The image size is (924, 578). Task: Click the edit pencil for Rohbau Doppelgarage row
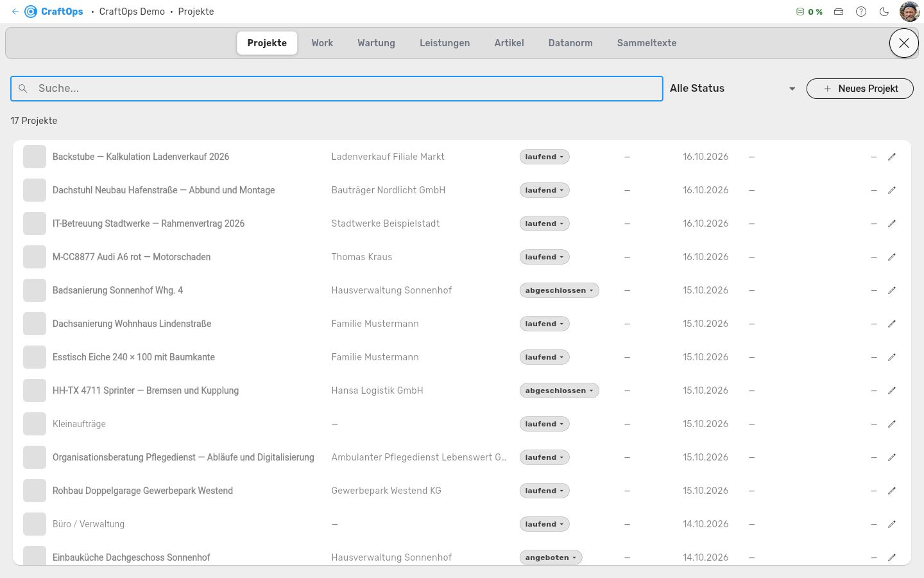pos(891,491)
